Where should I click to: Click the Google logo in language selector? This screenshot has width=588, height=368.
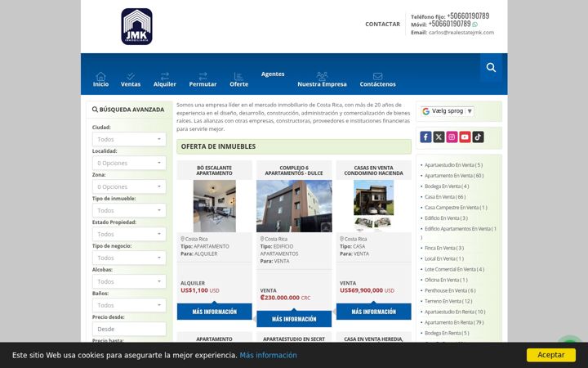tap(425, 111)
